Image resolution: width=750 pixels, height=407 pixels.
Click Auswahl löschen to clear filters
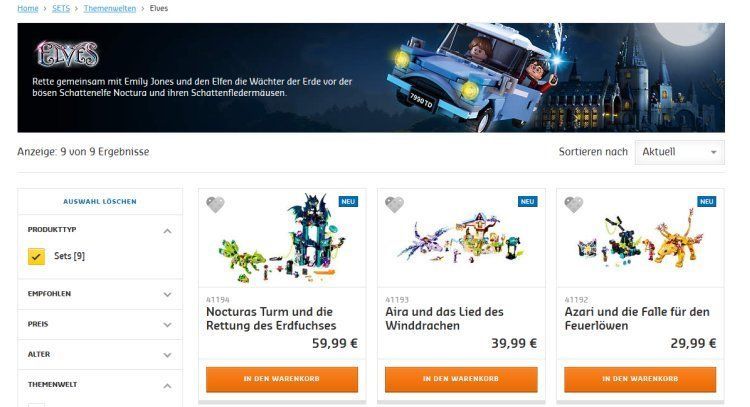tap(100, 201)
